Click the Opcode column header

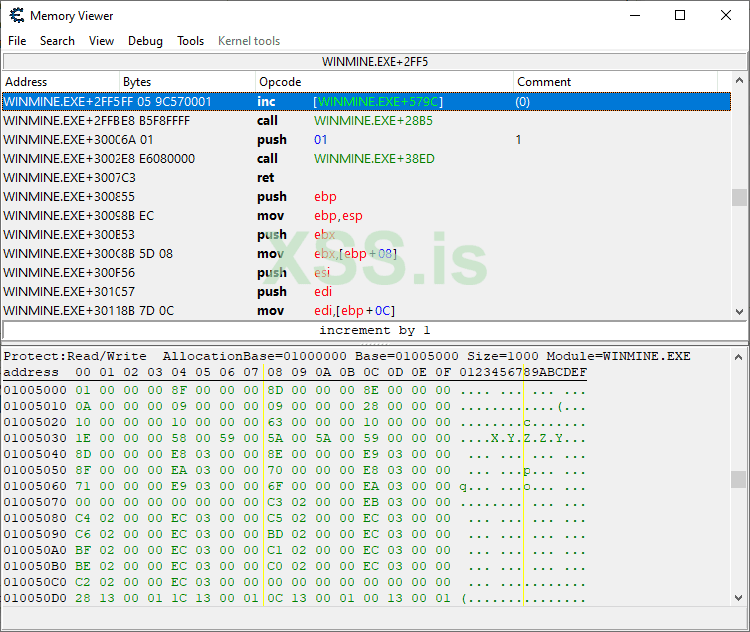tap(384, 82)
